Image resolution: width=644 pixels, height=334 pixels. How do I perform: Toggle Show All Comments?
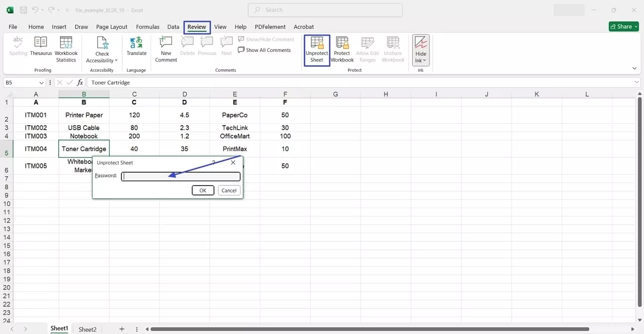click(265, 50)
